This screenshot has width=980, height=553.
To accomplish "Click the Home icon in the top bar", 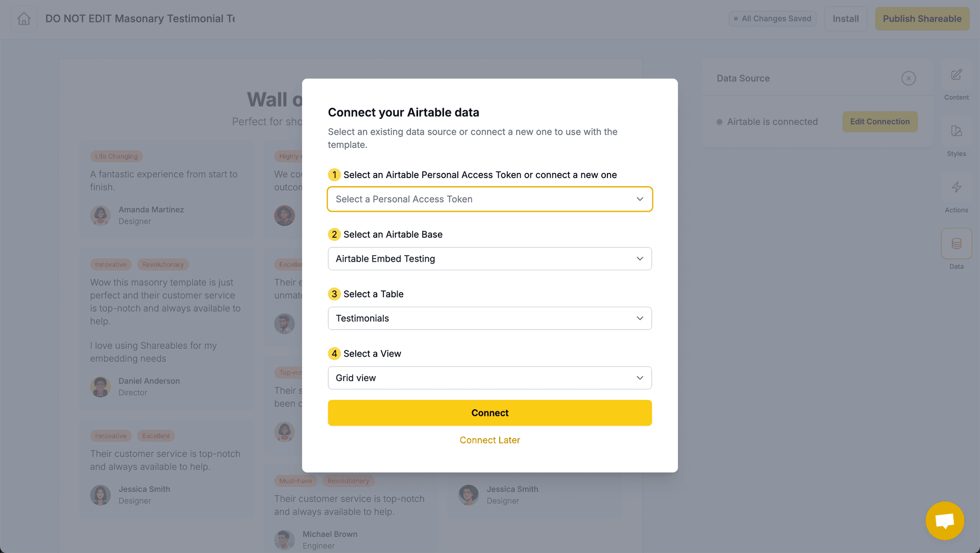I will coord(23,18).
